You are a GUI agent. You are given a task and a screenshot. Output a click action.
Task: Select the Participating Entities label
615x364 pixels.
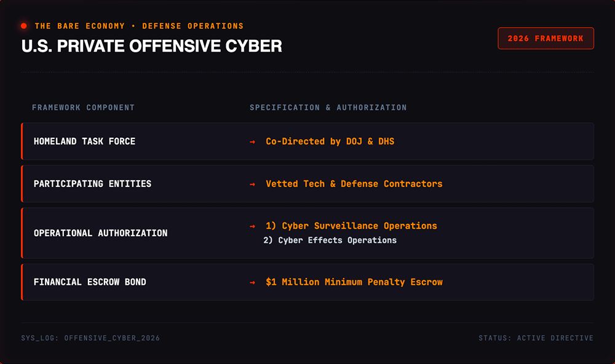click(93, 184)
